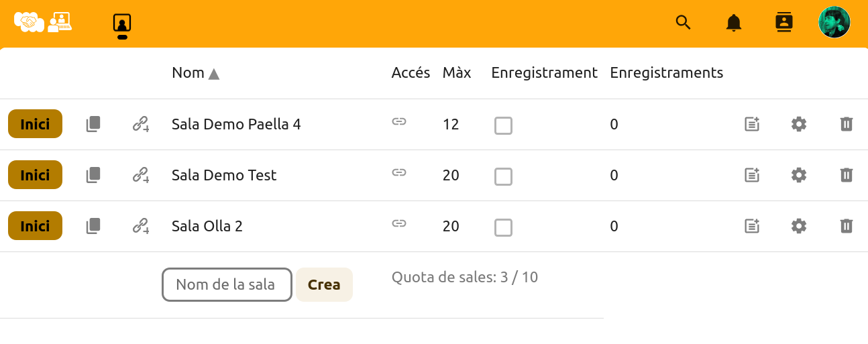Open the notifications bell
Screen dimensions: 868x344
point(734,23)
